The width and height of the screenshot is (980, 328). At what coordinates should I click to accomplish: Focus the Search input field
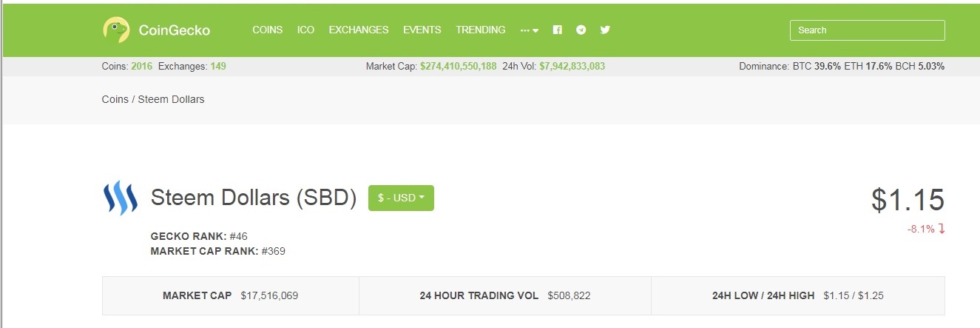867,30
